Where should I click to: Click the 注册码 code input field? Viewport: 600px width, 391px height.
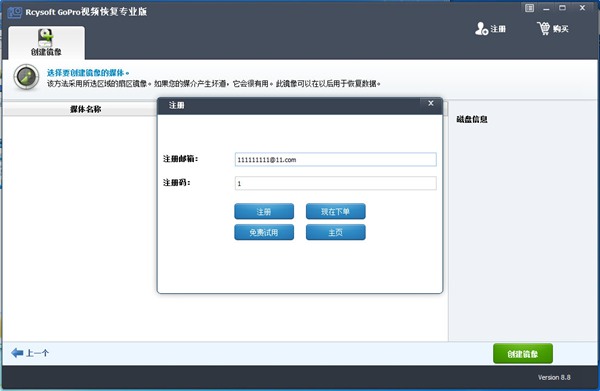(x=335, y=183)
